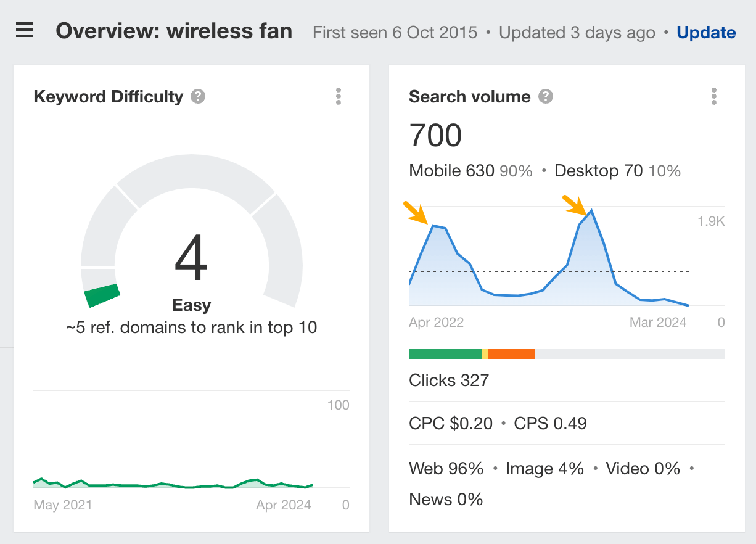The height and width of the screenshot is (544, 756).
Task: Click the keyword title Overview: wireless fan
Action: 175,31
